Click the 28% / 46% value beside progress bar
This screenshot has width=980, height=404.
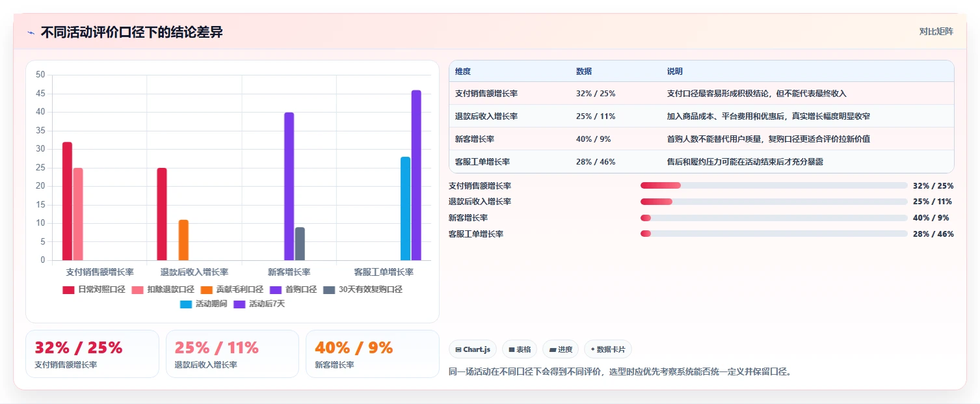coord(933,234)
